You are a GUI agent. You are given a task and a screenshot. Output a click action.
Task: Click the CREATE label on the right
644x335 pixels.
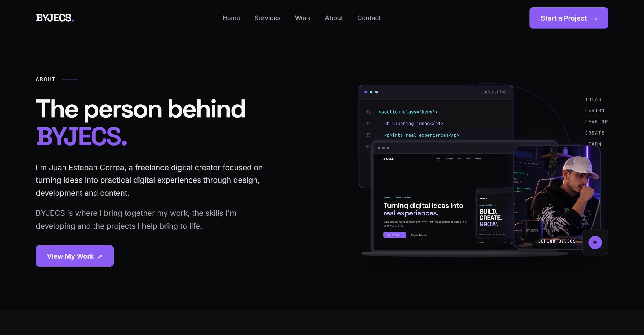(595, 133)
